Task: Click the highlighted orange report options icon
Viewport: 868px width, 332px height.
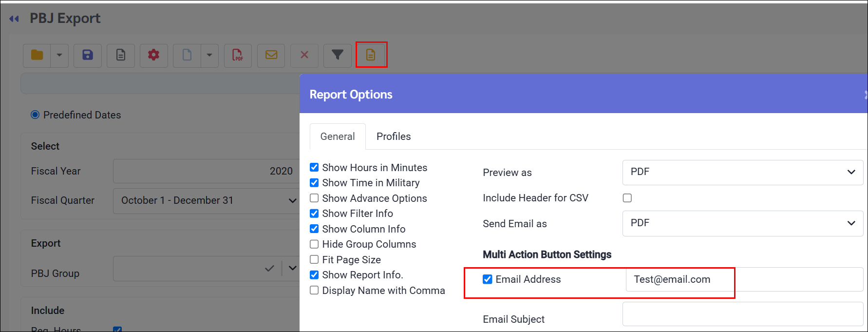Action: 371,55
